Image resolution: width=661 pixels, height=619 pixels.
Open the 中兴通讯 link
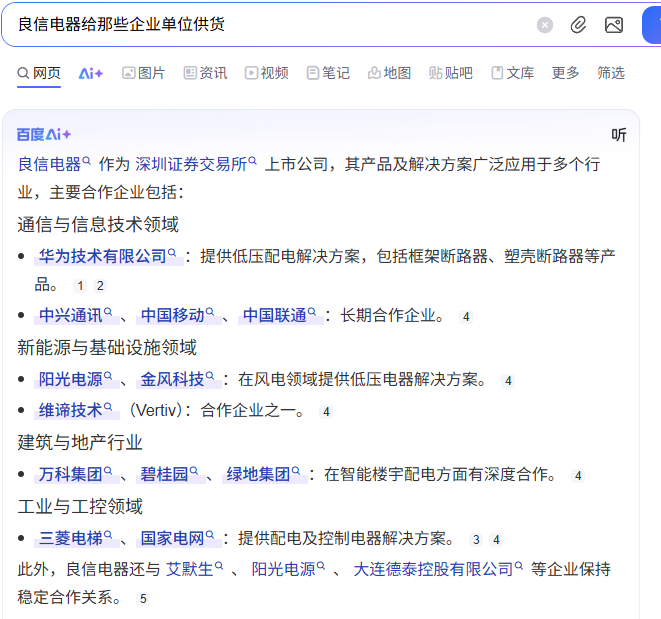75,315
